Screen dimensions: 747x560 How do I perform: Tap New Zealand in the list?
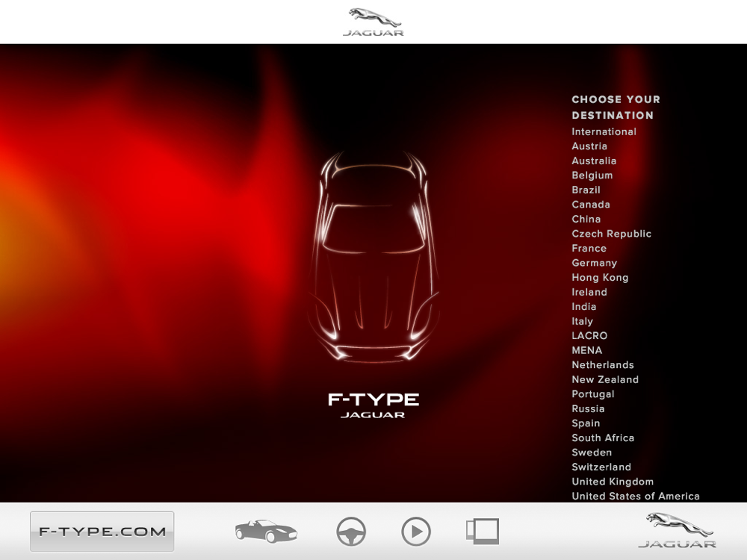coord(605,379)
